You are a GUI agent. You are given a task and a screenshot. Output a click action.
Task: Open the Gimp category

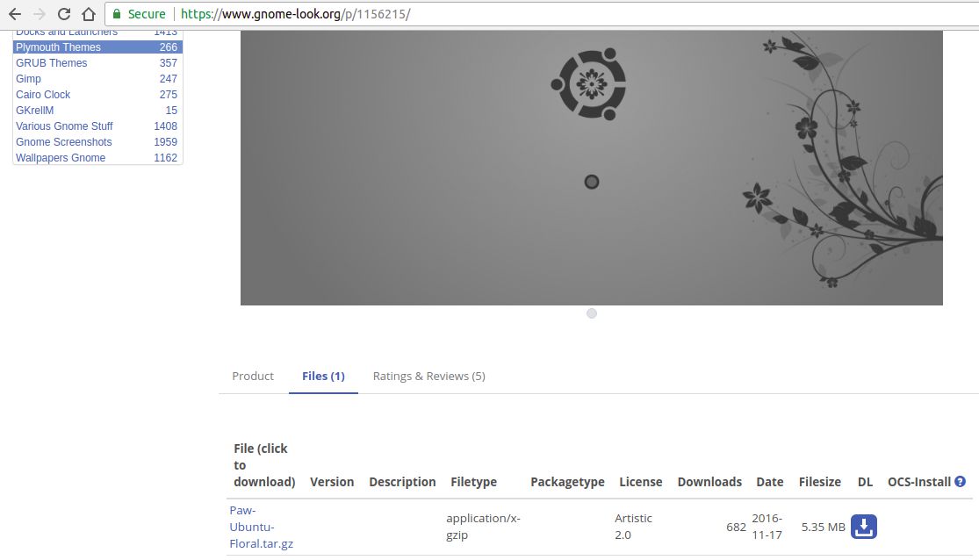click(x=29, y=79)
